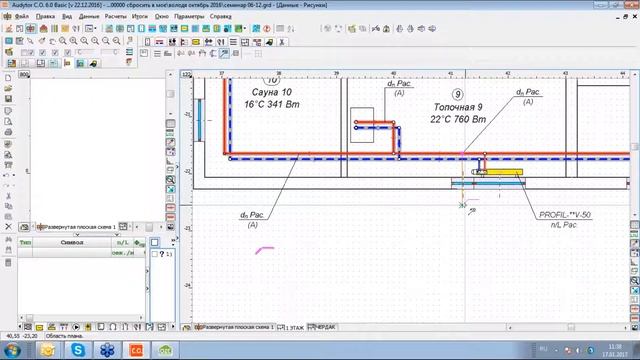Tick the checkbox beside the question mark row

click(x=155, y=254)
